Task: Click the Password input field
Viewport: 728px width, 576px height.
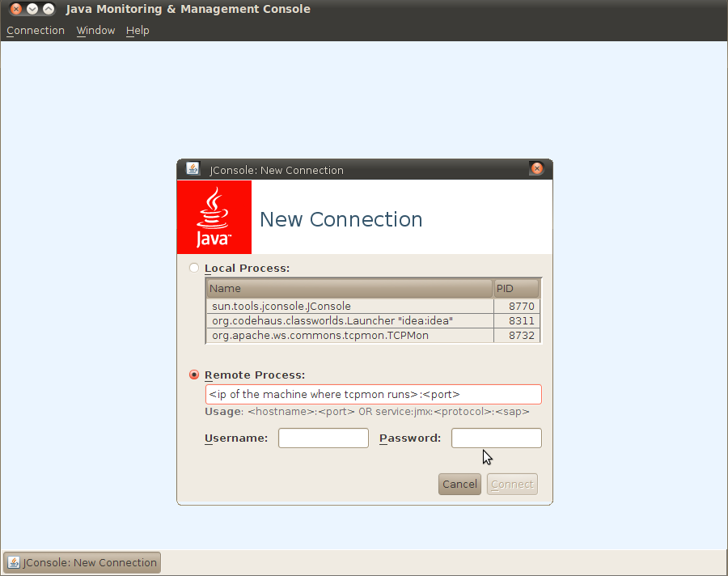Action: tap(496, 438)
